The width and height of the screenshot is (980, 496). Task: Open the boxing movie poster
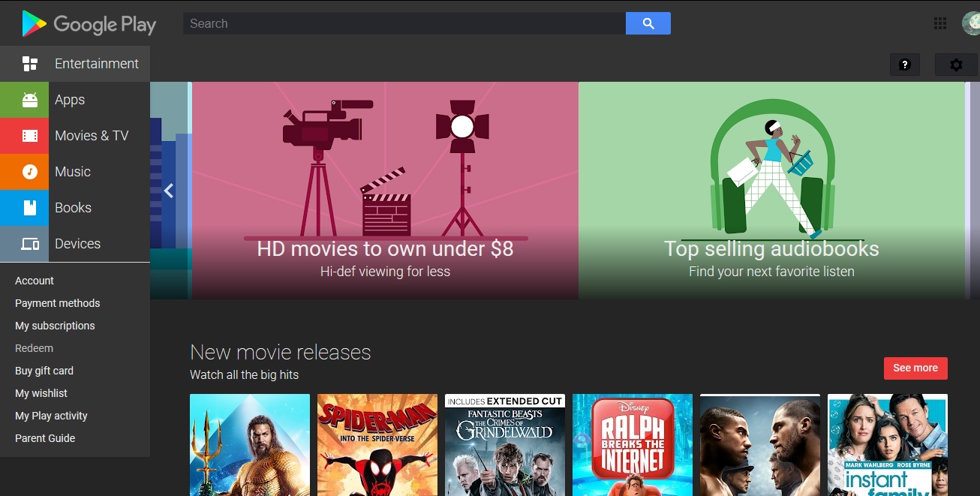[x=760, y=445]
